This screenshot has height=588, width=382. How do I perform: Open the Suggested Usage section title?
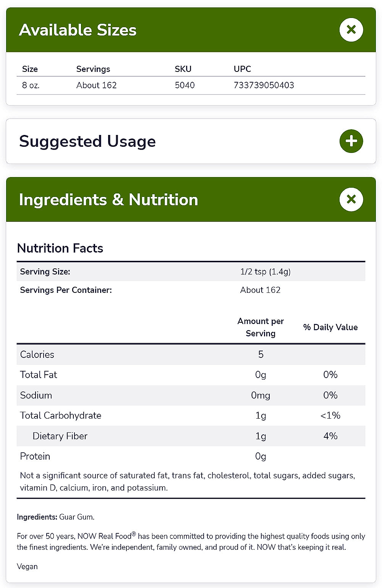point(87,141)
